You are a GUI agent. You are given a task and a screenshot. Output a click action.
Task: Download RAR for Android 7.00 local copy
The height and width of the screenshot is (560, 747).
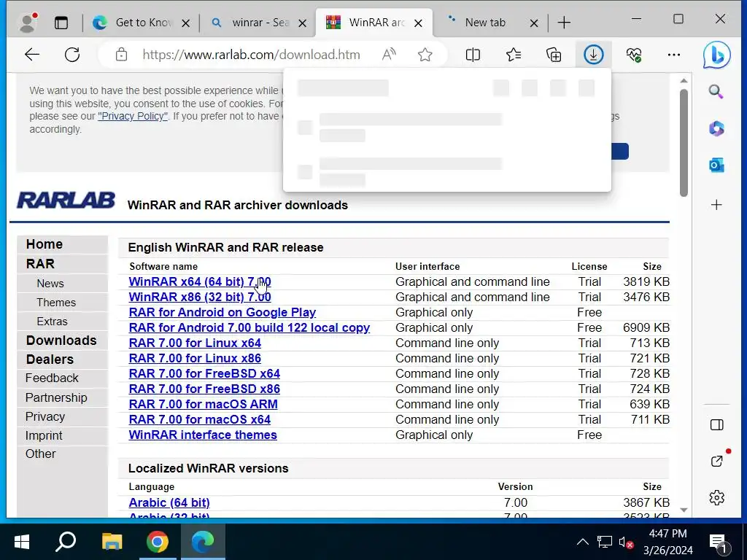click(x=249, y=327)
